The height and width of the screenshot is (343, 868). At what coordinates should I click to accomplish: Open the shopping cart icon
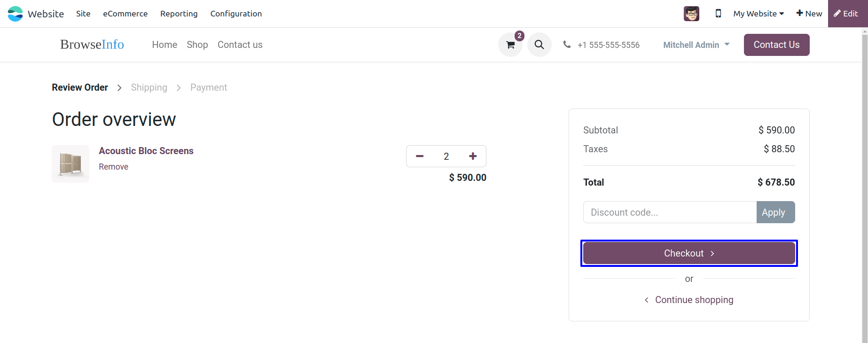[510, 45]
